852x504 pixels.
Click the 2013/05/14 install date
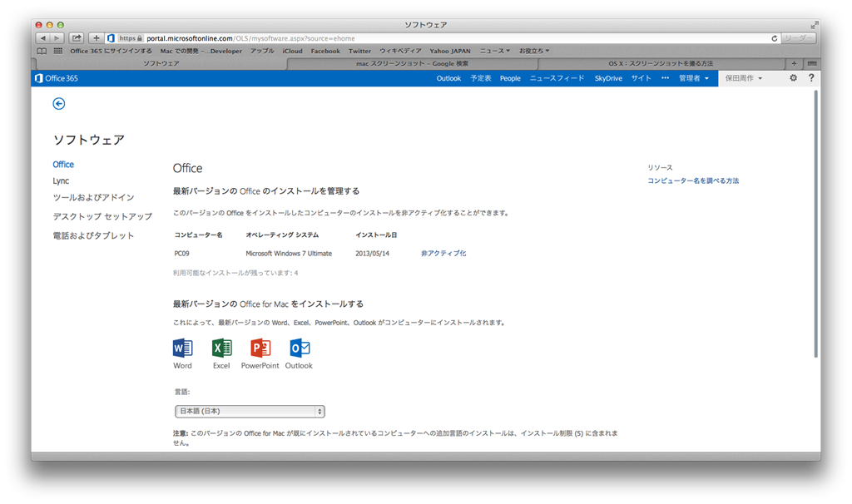pyautogui.click(x=372, y=254)
